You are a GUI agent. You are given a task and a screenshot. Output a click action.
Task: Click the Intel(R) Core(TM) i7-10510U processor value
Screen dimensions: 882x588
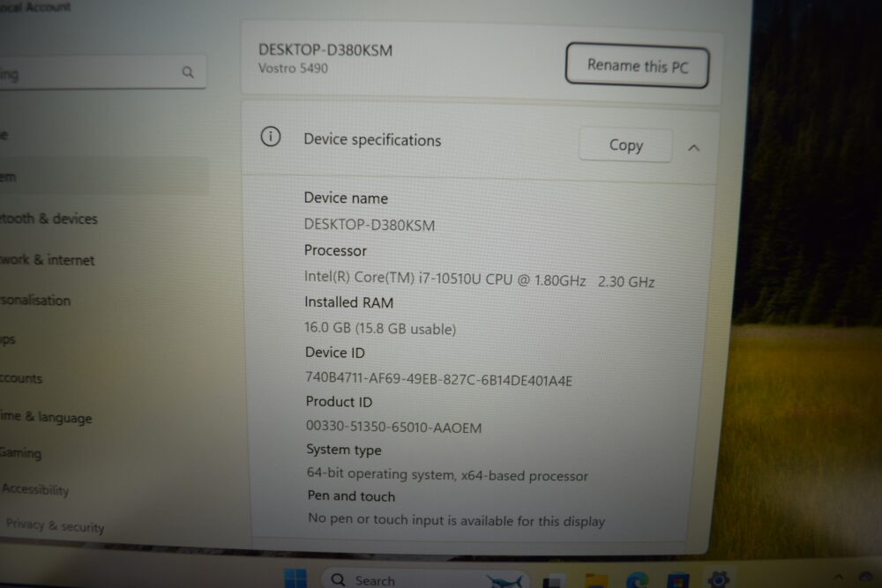click(x=479, y=279)
